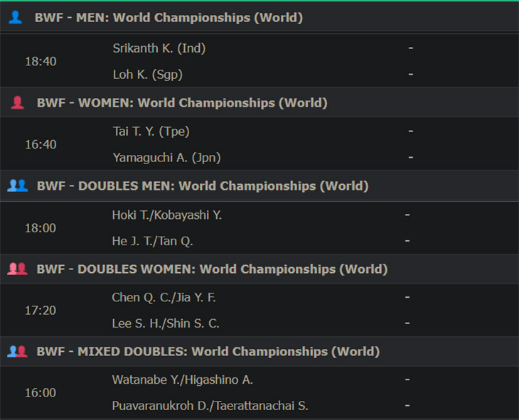Select player Tai T. Y. (Tpe)
This screenshot has width=519, height=420.
(151, 131)
